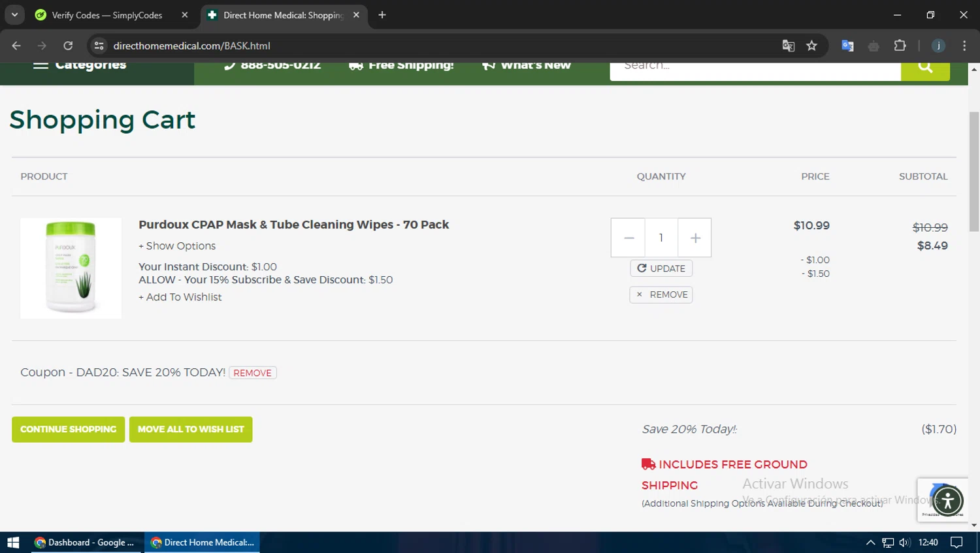
Task: Click the scrollbar down arrow
Action: pos(974,525)
